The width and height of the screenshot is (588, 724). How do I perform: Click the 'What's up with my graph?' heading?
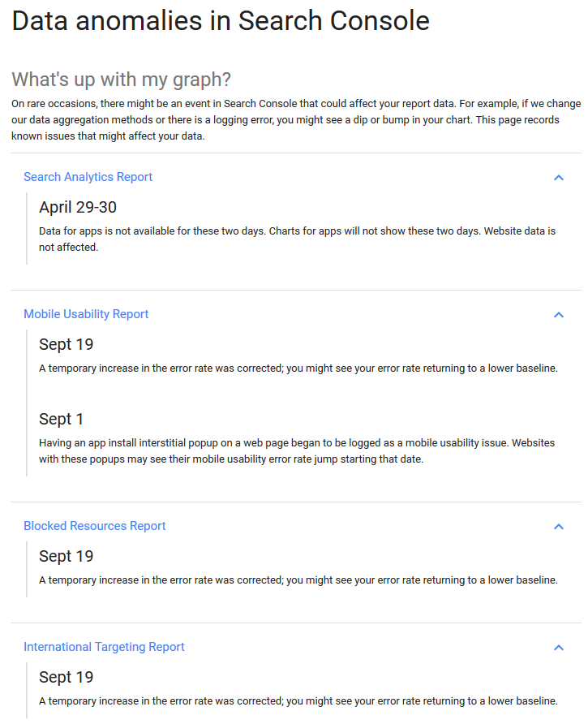pyautogui.click(x=122, y=80)
